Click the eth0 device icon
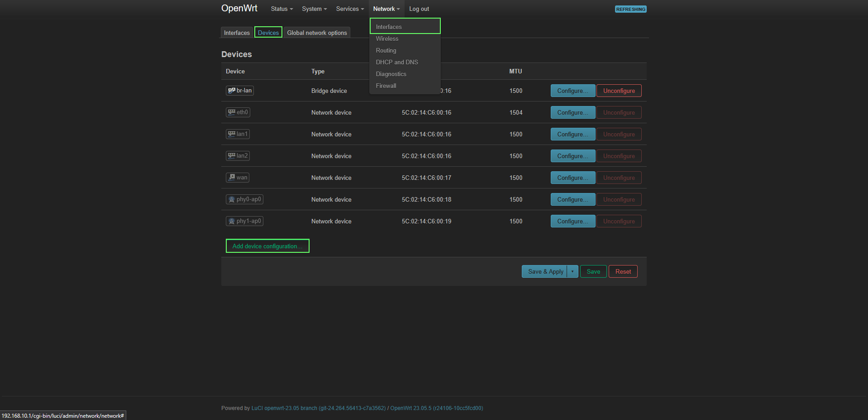The width and height of the screenshot is (868, 420). click(x=231, y=112)
